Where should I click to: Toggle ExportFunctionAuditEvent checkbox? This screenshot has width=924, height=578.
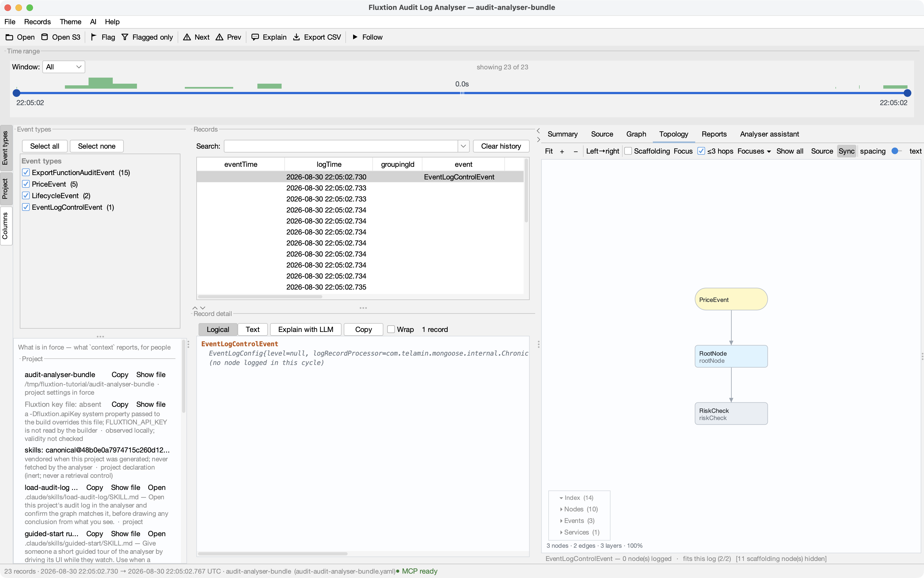[26, 172]
